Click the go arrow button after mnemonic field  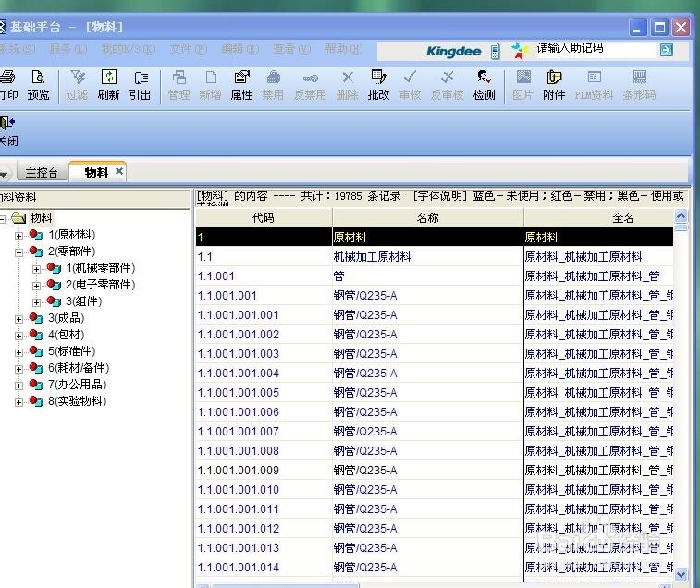click(x=667, y=50)
